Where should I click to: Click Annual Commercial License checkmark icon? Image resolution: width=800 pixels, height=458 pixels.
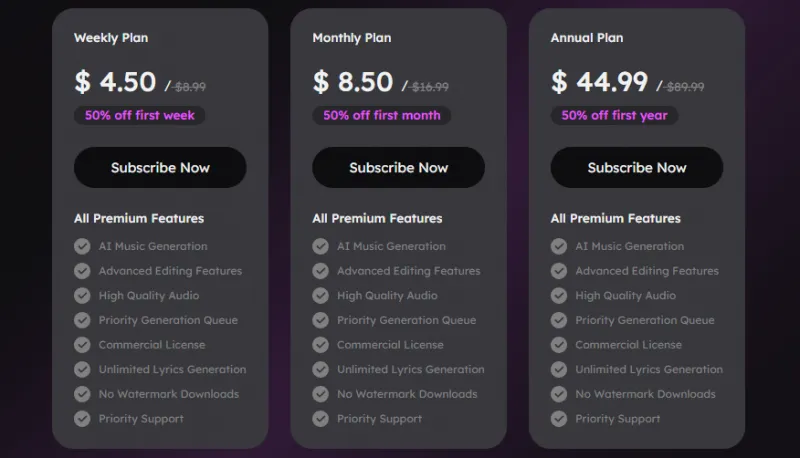coord(559,345)
